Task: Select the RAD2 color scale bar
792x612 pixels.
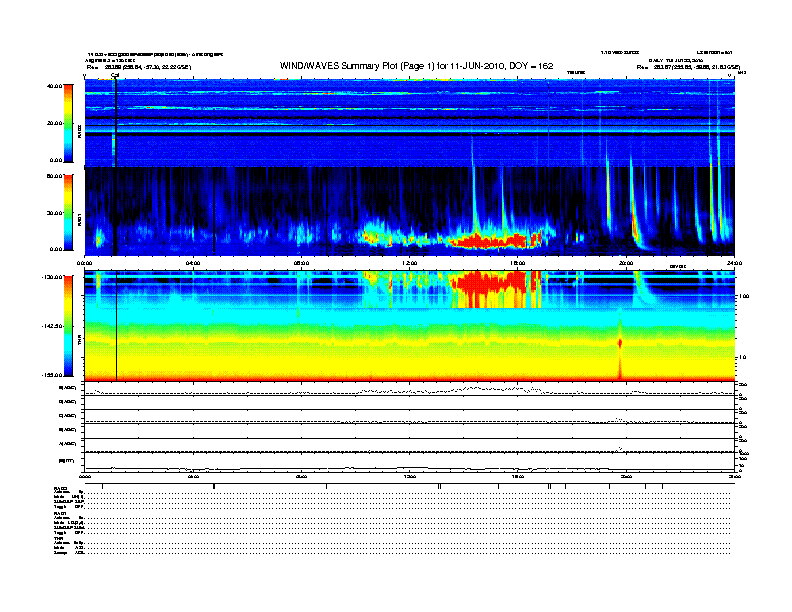Action: point(69,123)
